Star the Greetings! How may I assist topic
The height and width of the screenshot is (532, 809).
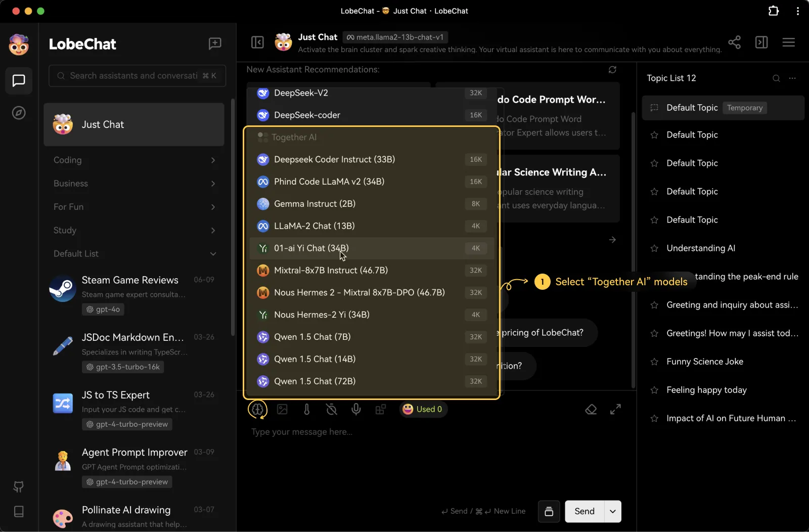(654, 333)
